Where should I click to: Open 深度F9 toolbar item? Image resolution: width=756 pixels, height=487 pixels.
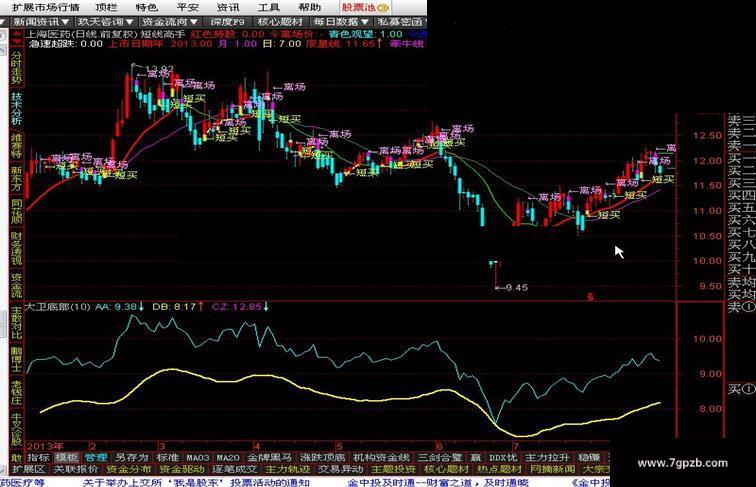coord(228,22)
